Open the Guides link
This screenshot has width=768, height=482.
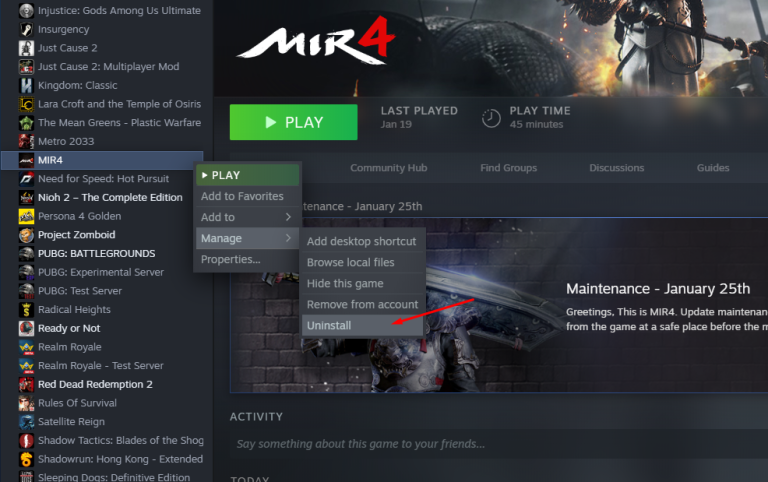(x=713, y=168)
